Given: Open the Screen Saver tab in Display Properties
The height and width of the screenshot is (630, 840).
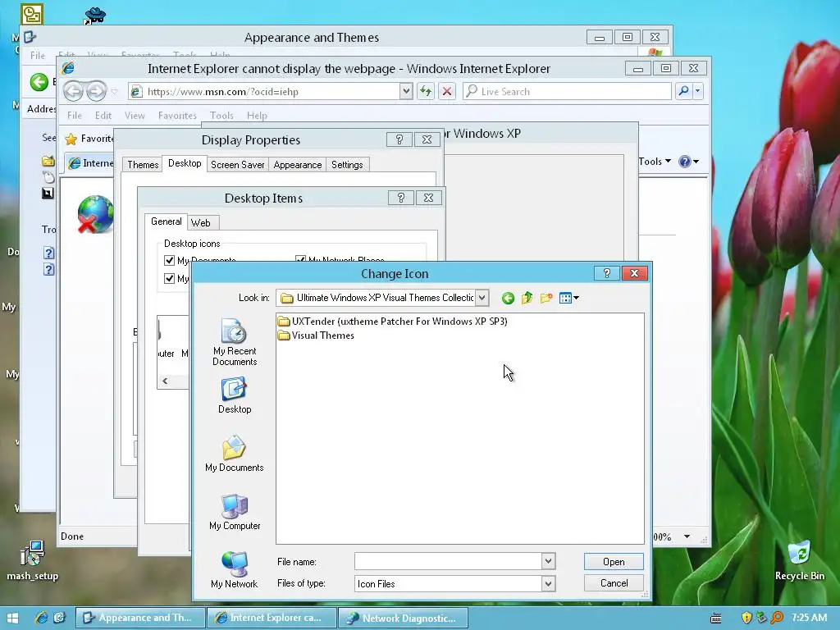Looking at the screenshot, I should (x=237, y=164).
